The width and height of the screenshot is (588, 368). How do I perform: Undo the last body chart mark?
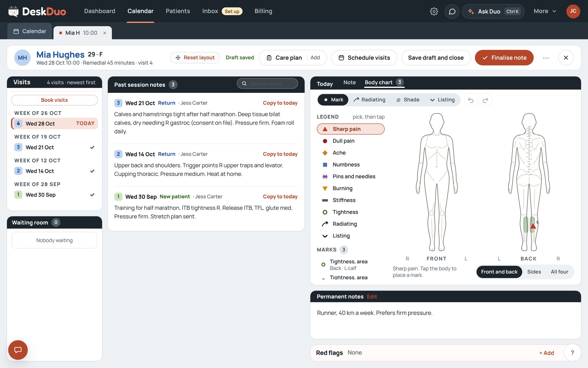coord(471,100)
